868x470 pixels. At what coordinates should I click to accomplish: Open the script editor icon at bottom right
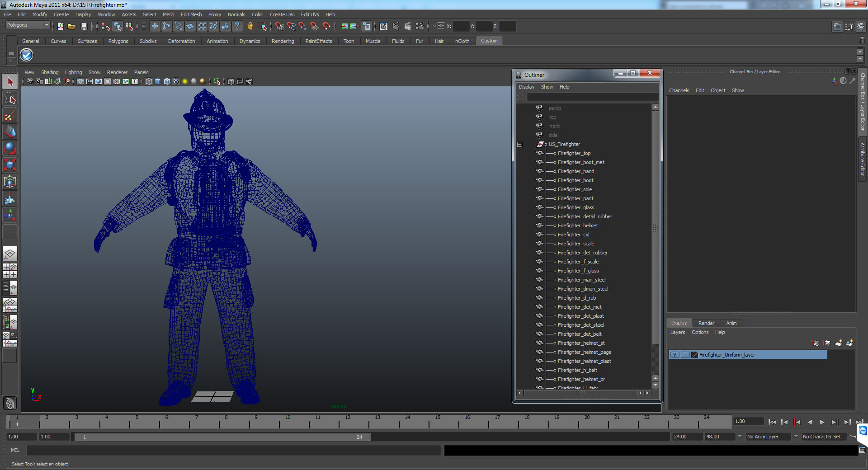click(x=862, y=450)
